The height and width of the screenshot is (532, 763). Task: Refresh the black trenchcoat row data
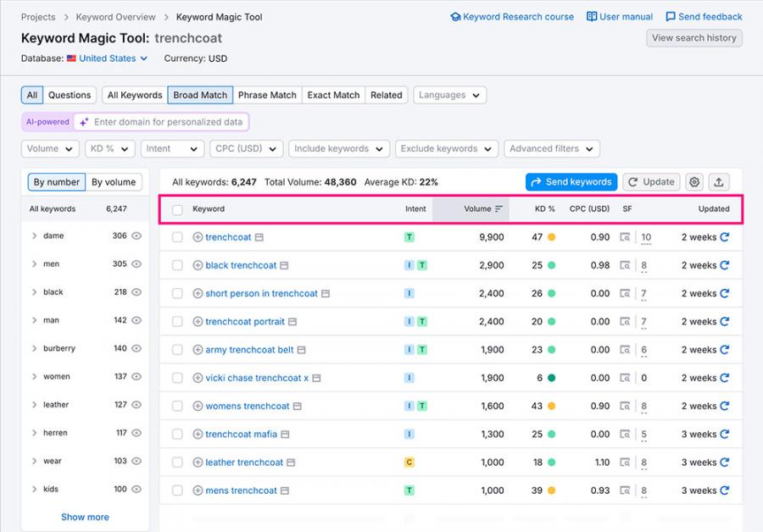coord(725,265)
